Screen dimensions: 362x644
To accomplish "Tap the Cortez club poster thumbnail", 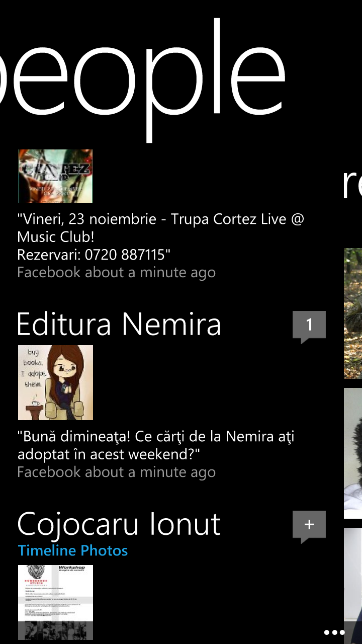I will 55,176.
